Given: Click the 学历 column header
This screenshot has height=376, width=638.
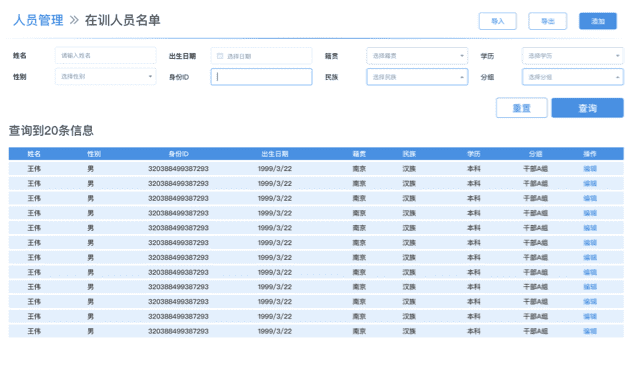Looking at the screenshot, I should (x=474, y=154).
